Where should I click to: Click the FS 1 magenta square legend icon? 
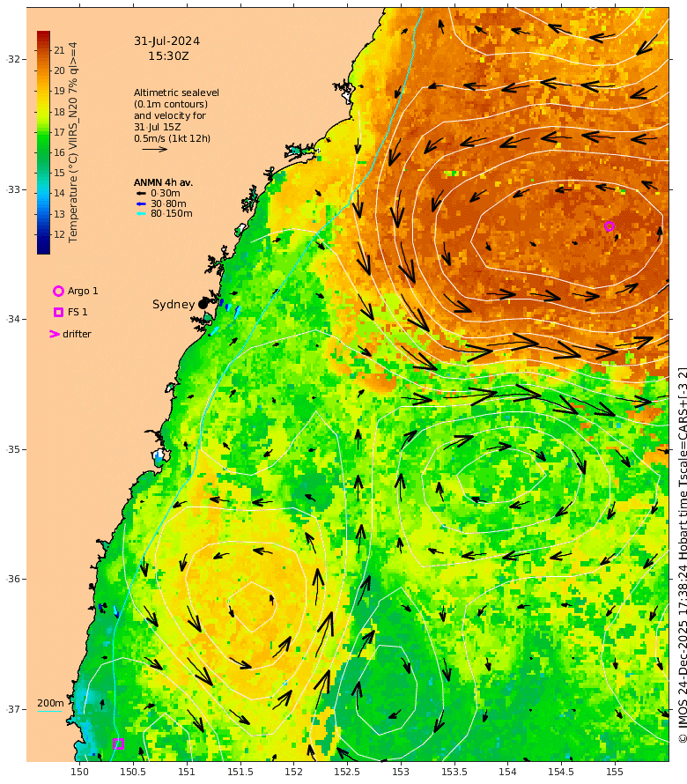click(58, 312)
